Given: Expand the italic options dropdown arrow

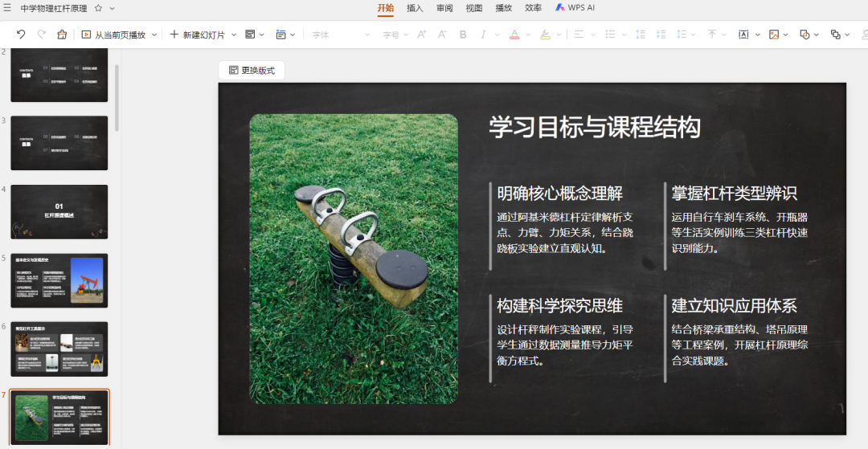Looking at the screenshot, I should [497, 35].
